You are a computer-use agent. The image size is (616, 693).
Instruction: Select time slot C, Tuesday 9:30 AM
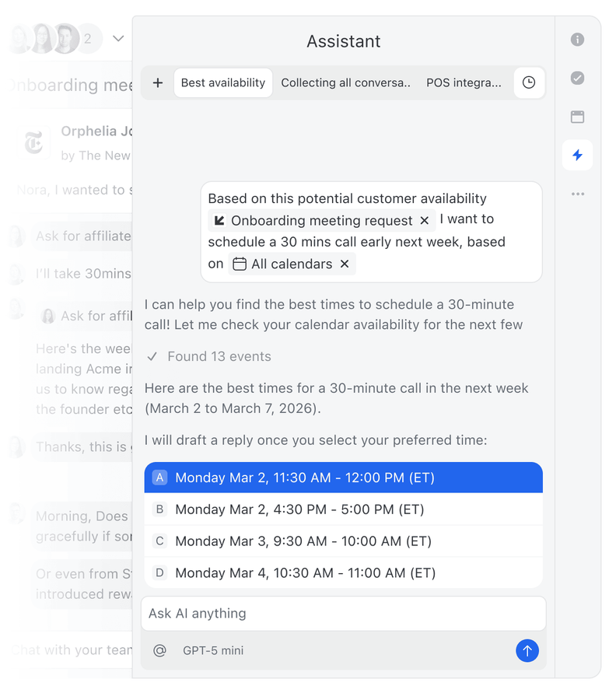(x=344, y=541)
